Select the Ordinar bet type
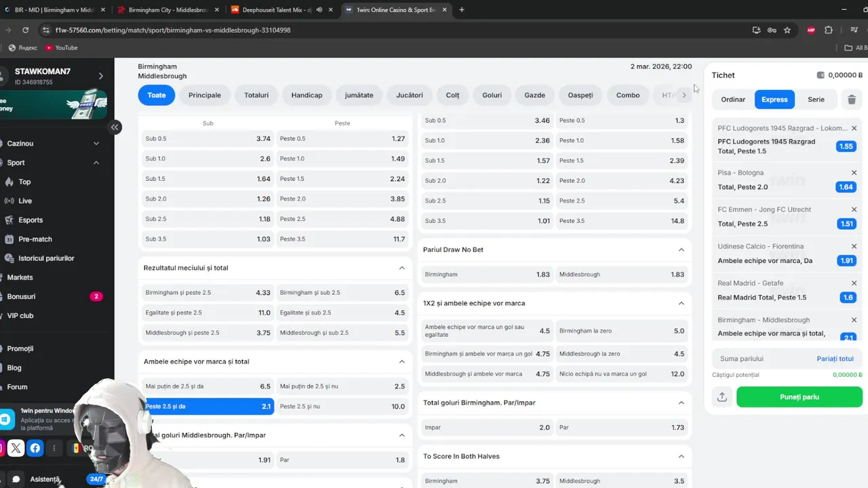This screenshot has height=488, width=868. pos(733,100)
